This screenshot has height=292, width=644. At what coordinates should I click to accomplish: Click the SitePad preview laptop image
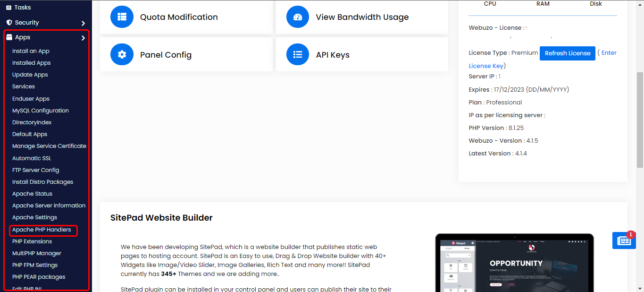click(x=514, y=263)
